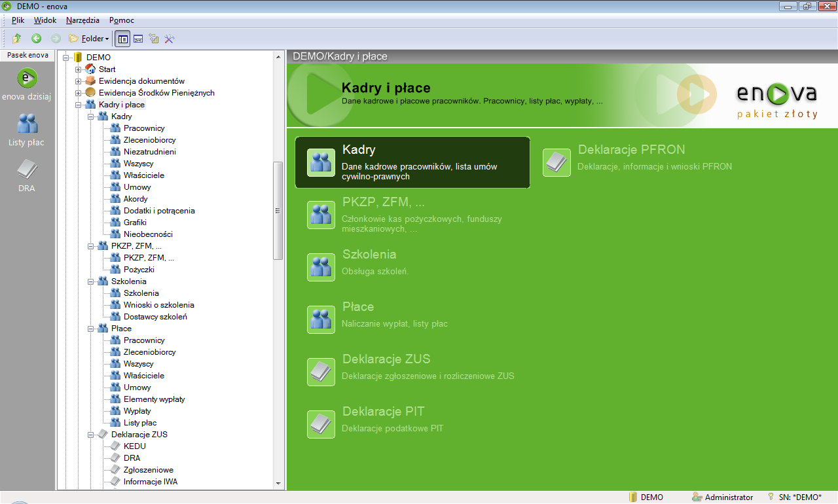Viewport: 838px width, 504px height.
Task: Select DRA in the tree
Action: (132, 458)
